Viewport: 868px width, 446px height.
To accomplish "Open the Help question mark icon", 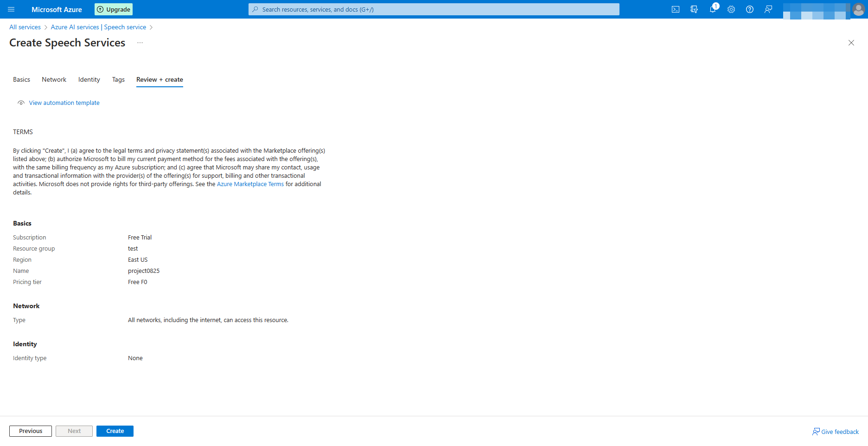I will (750, 9).
